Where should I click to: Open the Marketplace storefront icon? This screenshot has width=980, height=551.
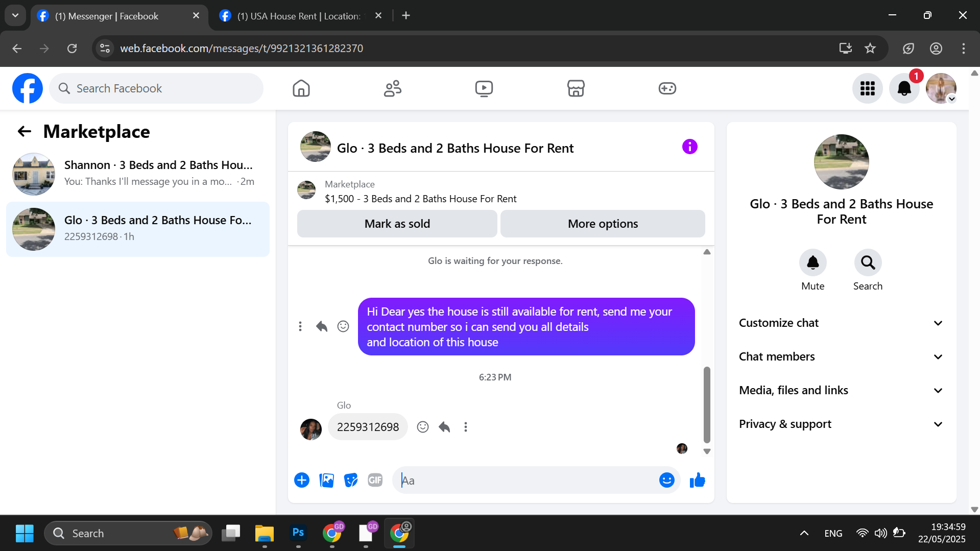[576, 88]
